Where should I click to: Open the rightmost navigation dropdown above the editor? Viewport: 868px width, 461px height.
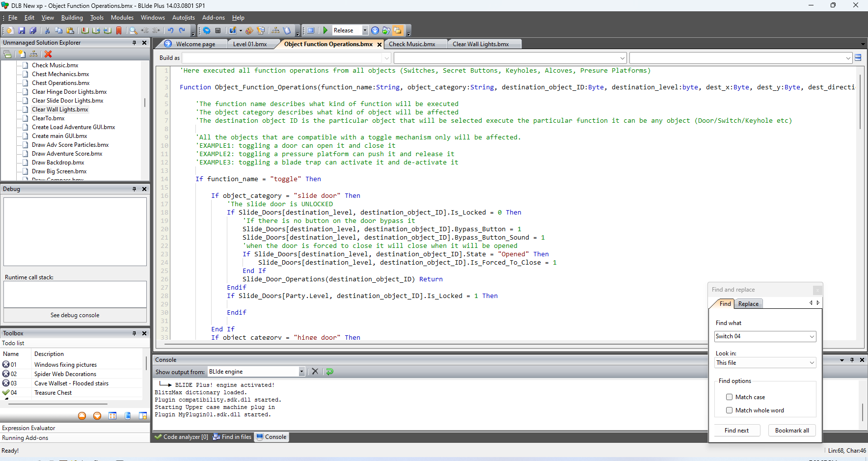click(x=848, y=58)
